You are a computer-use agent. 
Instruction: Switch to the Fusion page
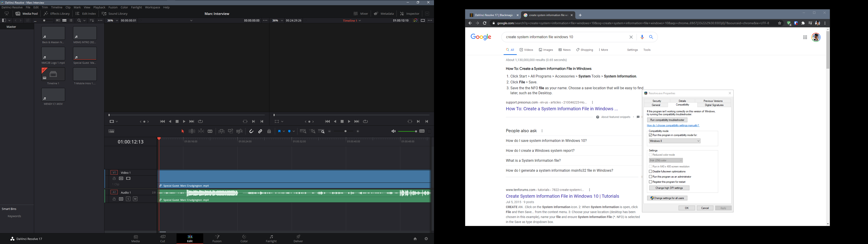(x=217, y=239)
